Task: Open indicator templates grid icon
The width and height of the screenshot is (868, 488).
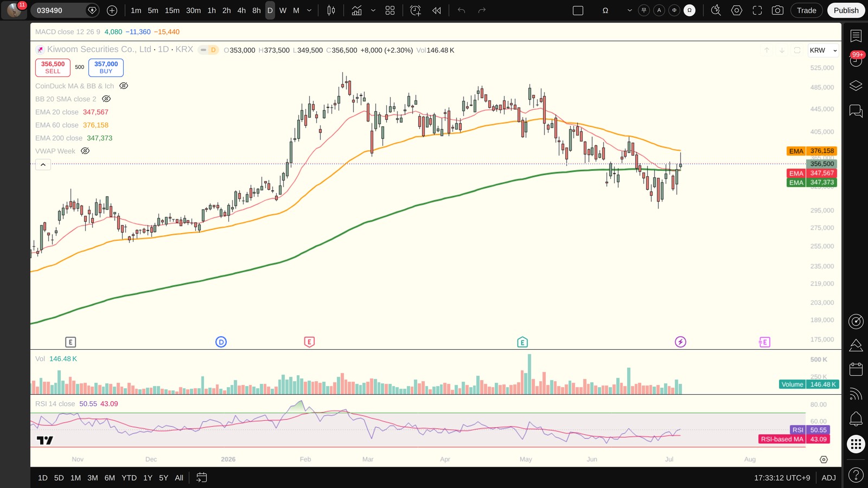Action: pyautogui.click(x=390, y=10)
